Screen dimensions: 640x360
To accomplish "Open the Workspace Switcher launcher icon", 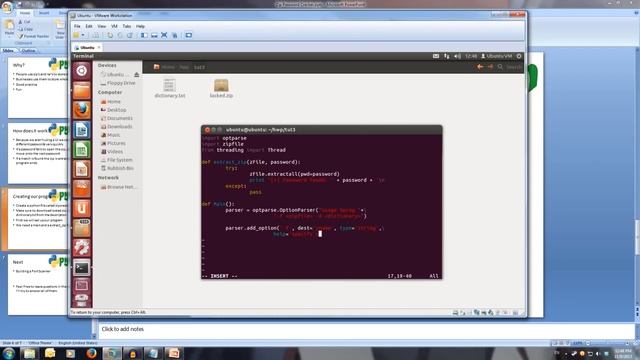I will pos(82,285).
